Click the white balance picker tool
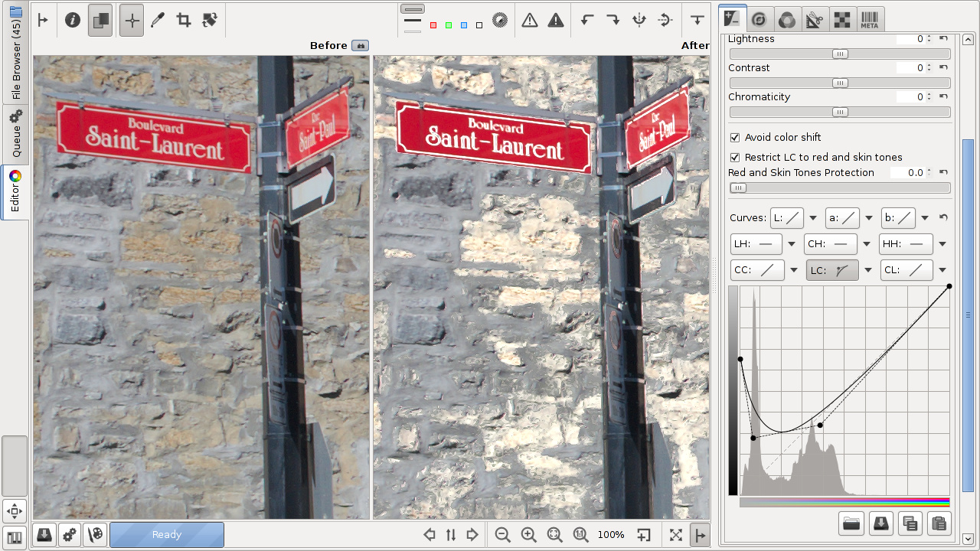This screenshot has height=551, width=980. 158,21
